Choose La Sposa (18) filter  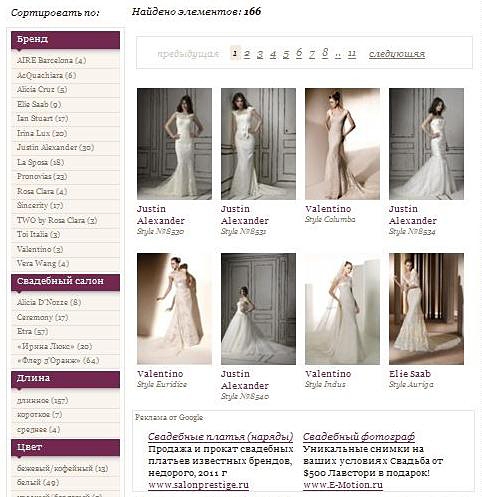40,162
